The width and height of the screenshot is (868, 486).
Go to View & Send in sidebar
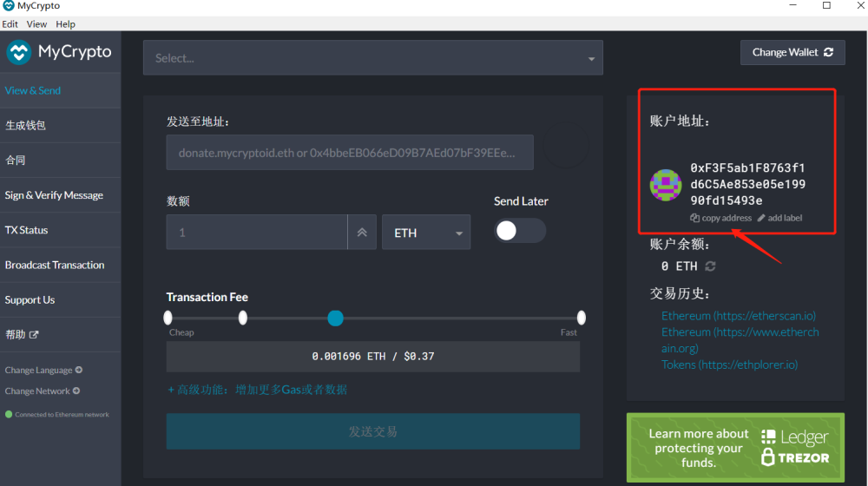point(61,90)
